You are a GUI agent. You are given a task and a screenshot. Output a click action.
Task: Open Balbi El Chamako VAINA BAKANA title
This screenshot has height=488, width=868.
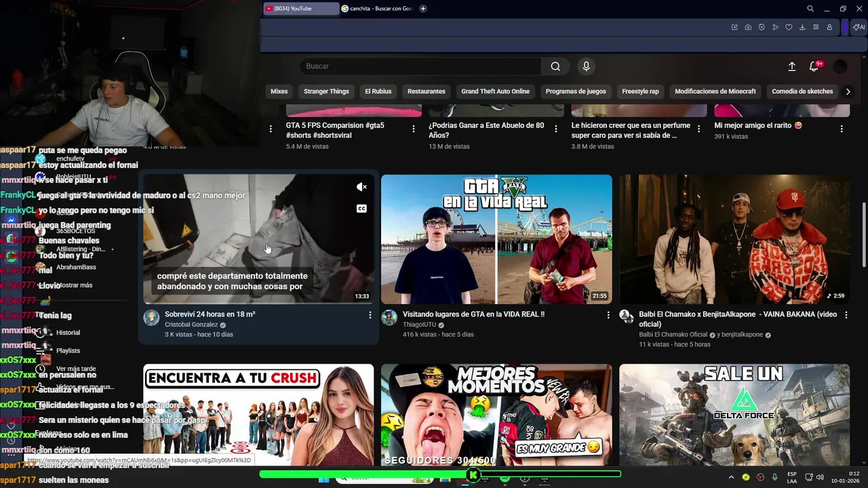[738, 319]
